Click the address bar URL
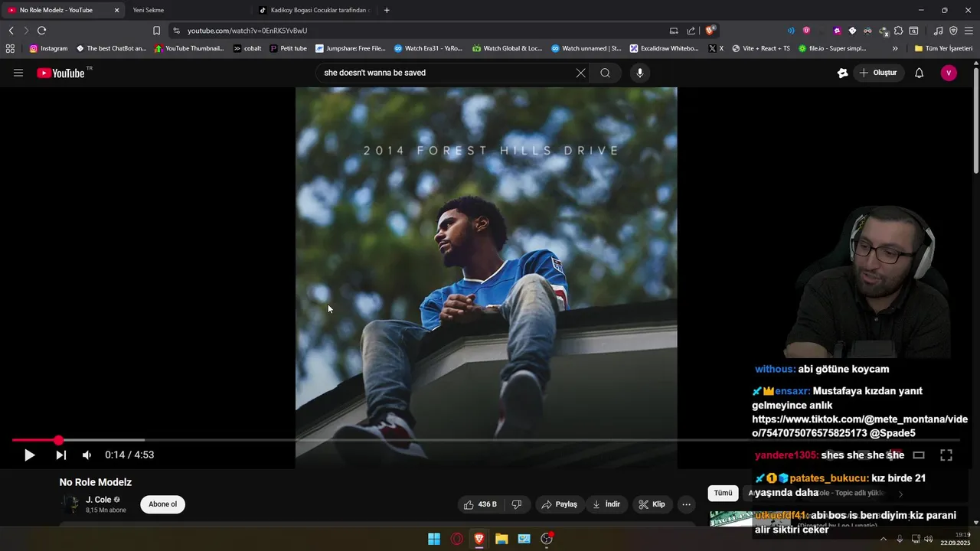 [x=247, y=31]
